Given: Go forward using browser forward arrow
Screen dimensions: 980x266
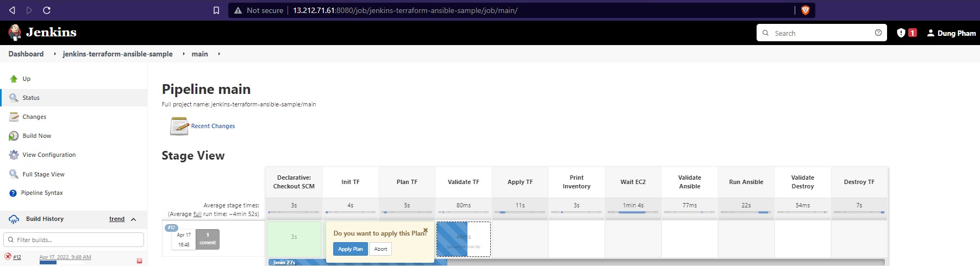Looking at the screenshot, I should (29, 10).
